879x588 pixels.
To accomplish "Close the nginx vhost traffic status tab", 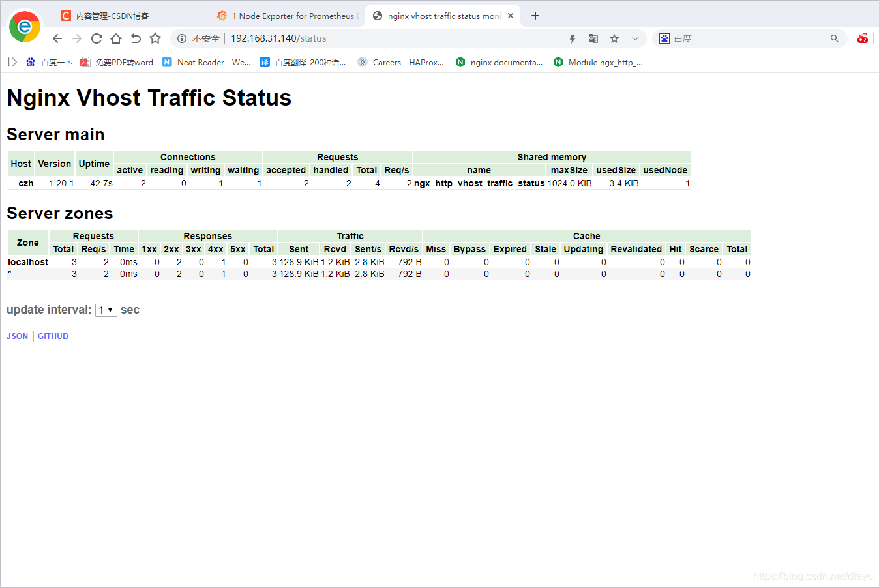I will (x=511, y=16).
